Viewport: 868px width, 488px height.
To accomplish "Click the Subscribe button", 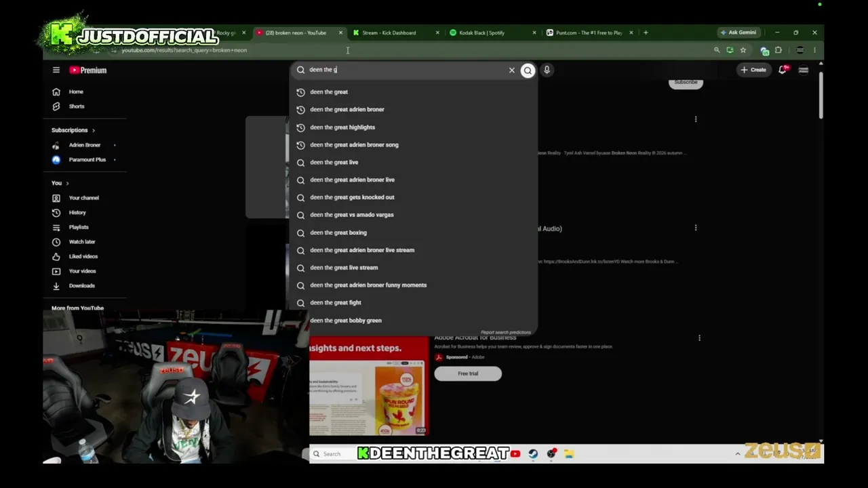I will (x=686, y=82).
